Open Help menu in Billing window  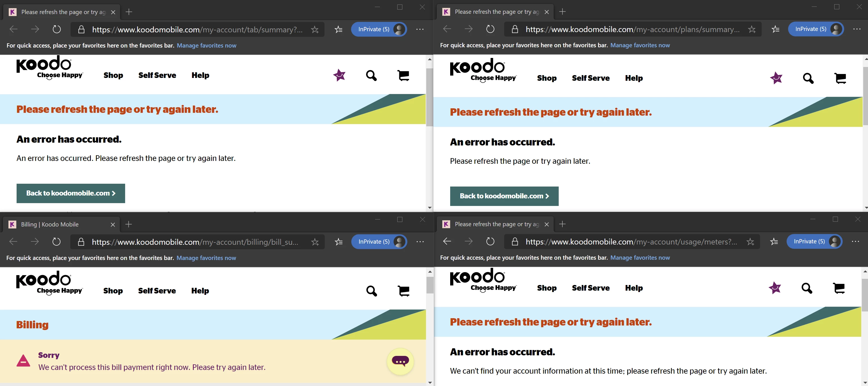point(200,291)
